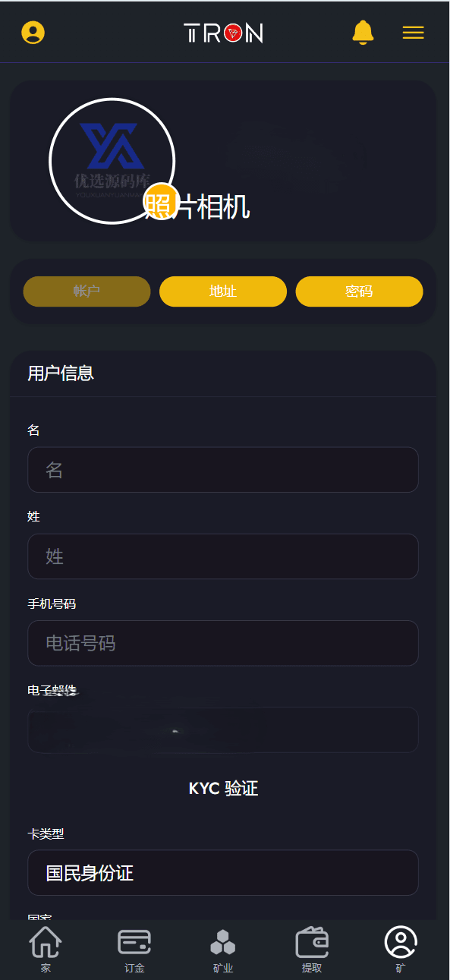Tap the orange camera badge on avatar
The image size is (450, 980).
[162, 201]
